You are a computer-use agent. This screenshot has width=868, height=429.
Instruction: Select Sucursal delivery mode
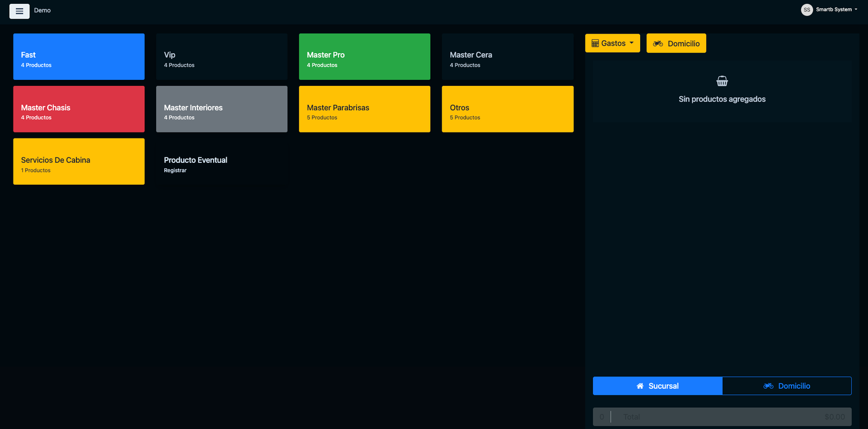pos(658,386)
